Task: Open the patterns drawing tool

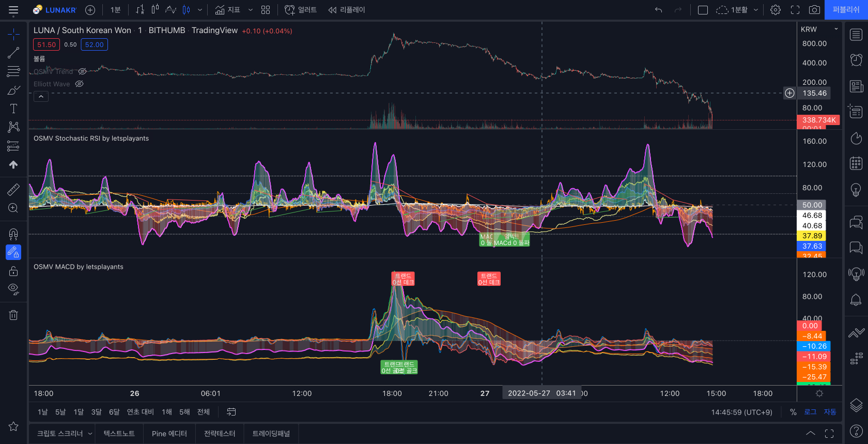Action: 13,127
